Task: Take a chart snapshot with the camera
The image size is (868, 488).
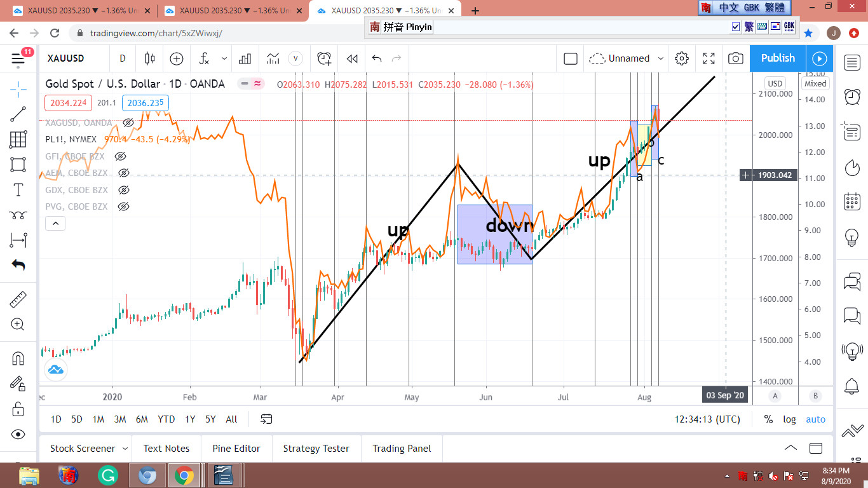Action: pyautogui.click(x=736, y=58)
